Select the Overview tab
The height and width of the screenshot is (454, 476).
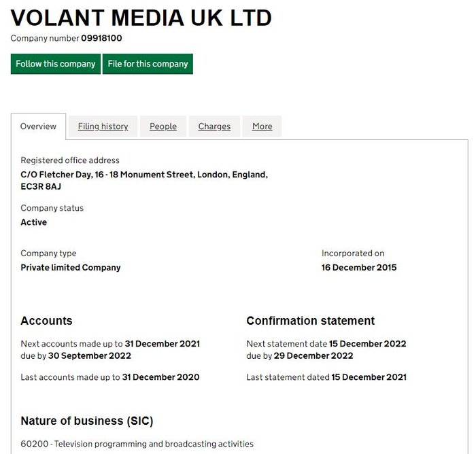click(x=38, y=126)
